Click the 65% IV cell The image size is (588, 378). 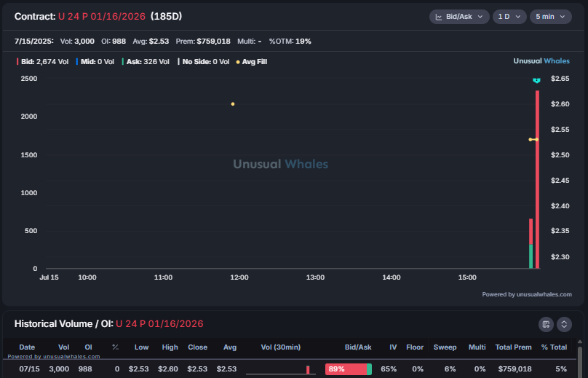(x=389, y=369)
